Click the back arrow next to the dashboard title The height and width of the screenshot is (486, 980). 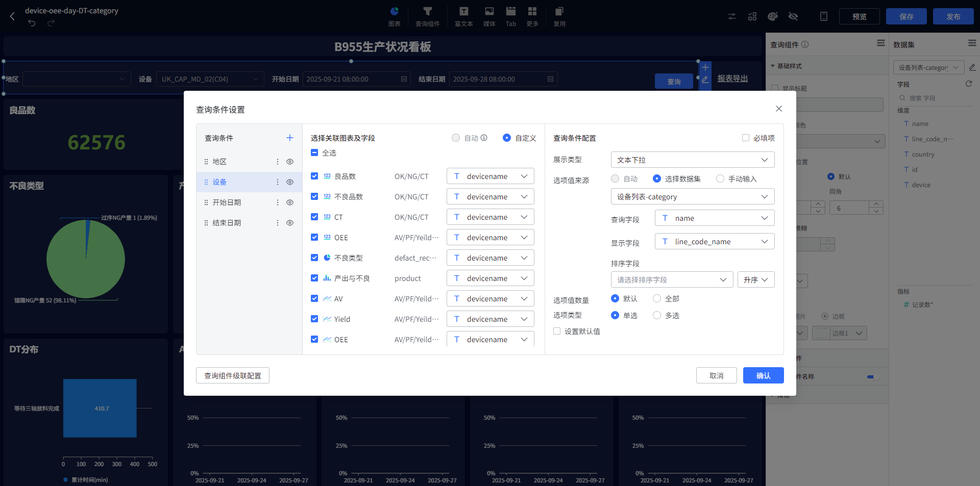[12, 16]
